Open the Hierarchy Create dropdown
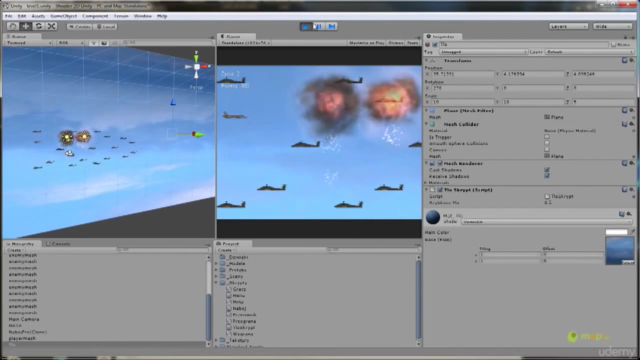 tap(15, 250)
